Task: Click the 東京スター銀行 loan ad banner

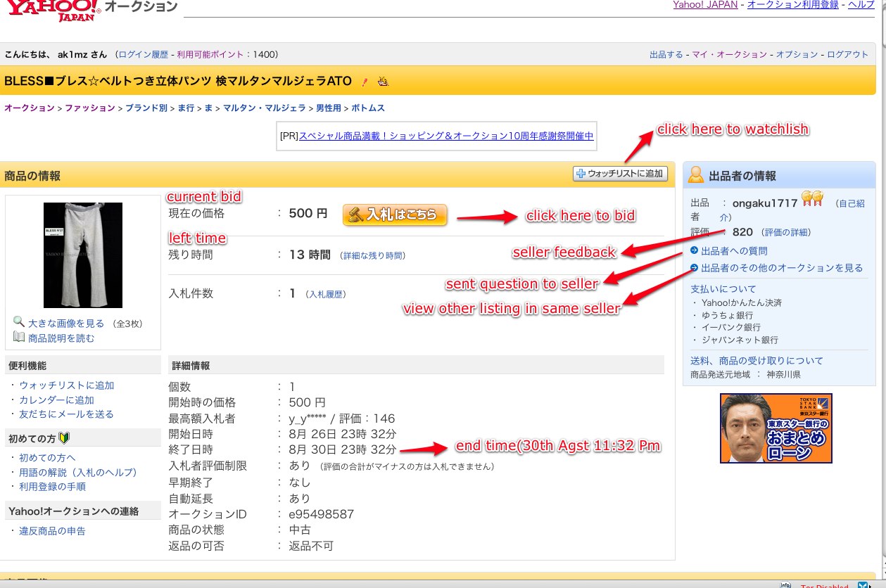Action: pyautogui.click(x=776, y=428)
